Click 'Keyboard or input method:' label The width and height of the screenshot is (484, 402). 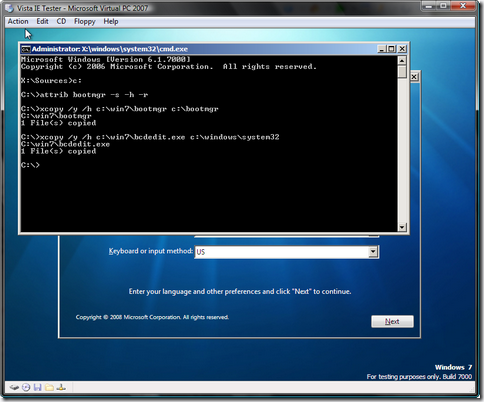click(x=151, y=251)
